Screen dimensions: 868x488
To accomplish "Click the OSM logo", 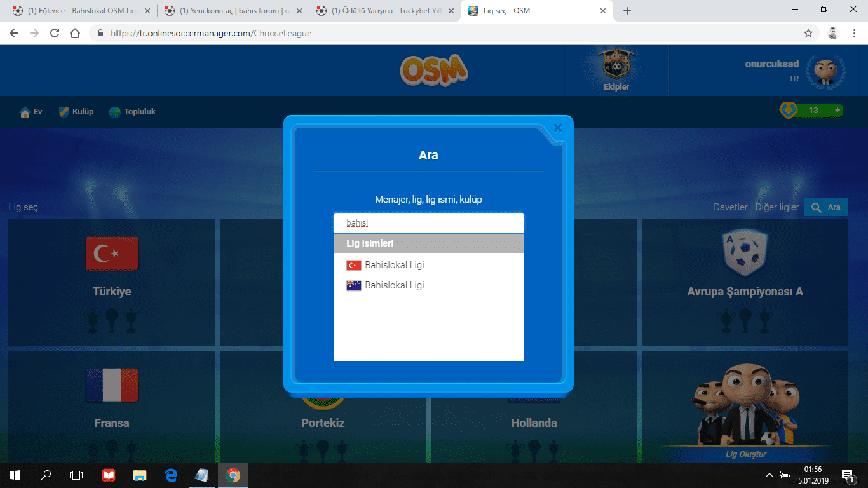I will coord(434,70).
